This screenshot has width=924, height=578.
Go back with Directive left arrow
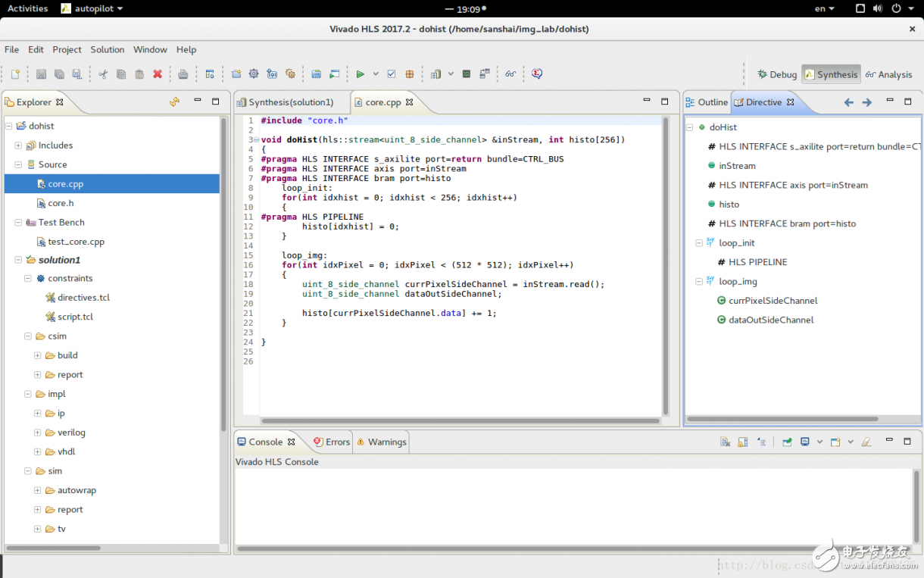pyautogui.click(x=848, y=102)
